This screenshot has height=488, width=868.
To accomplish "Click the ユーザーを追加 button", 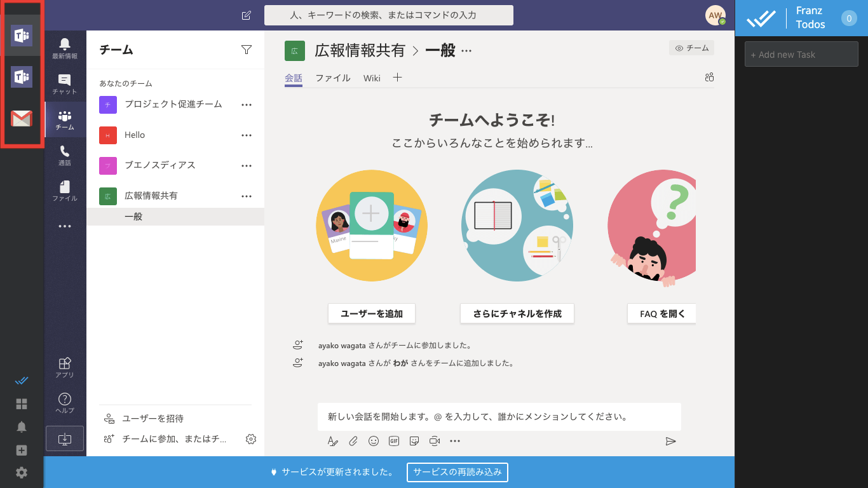I will pos(372,314).
